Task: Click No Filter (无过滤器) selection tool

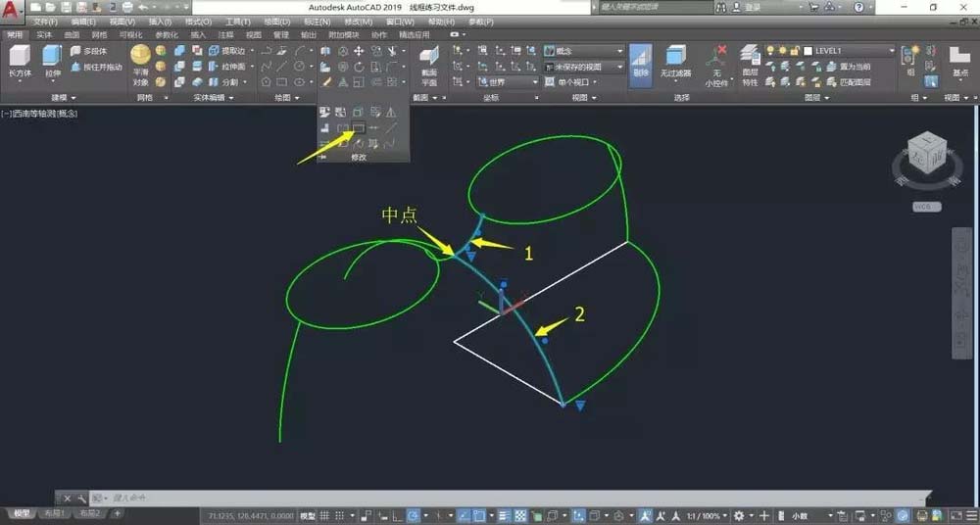Action: [675, 62]
